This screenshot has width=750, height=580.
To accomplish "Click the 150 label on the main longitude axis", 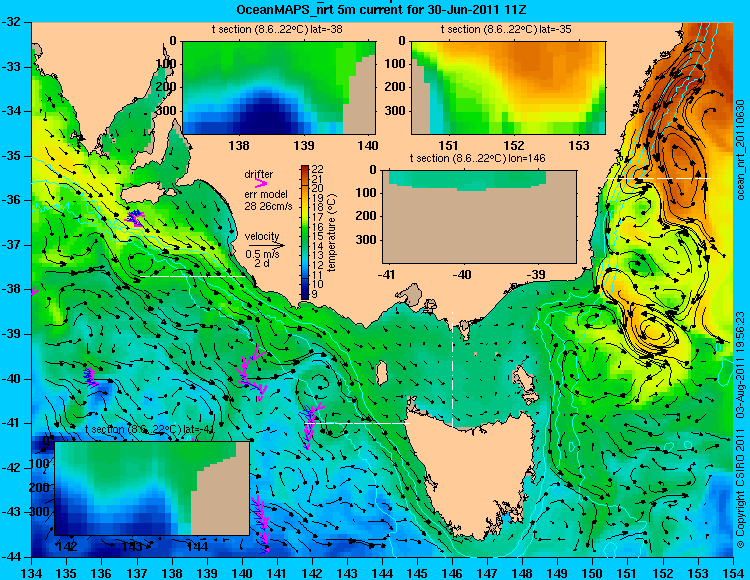I will click(592, 572).
